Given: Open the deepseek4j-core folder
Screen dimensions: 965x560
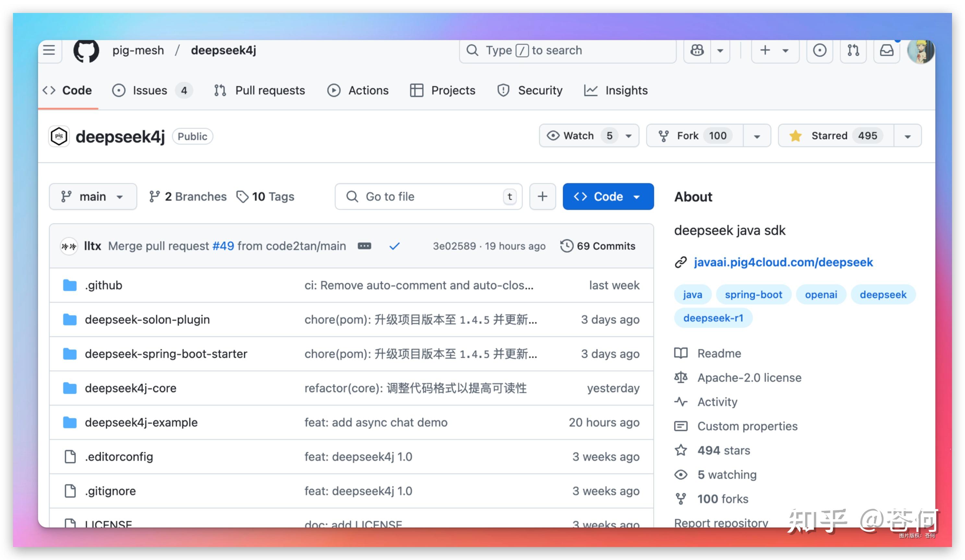Looking at the screenshot, I should coord(131,388).
